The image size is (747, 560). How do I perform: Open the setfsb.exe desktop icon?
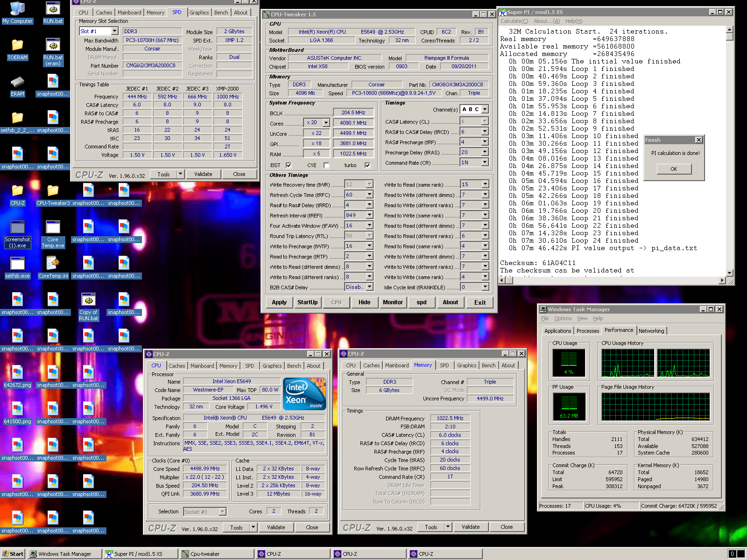point(17,267)
